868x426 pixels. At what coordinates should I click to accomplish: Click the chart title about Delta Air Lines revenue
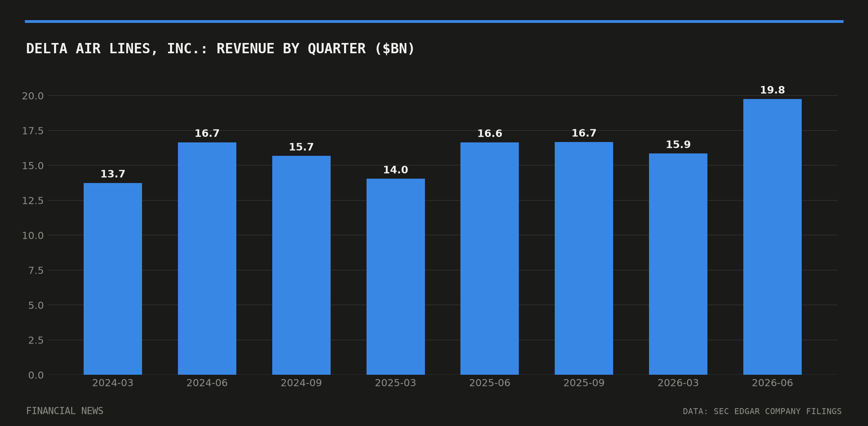220,49
